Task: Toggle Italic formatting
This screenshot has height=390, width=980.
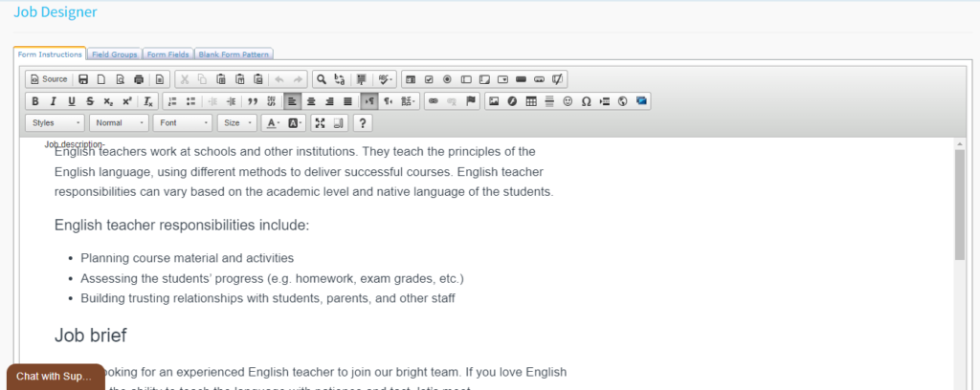Action: coord(54,101)
